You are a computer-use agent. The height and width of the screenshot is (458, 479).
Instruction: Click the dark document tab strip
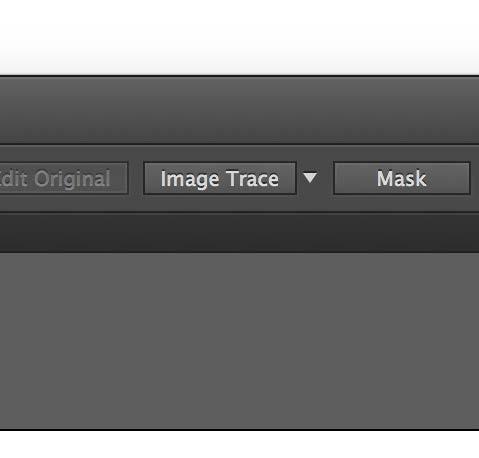tap(239, 233)
